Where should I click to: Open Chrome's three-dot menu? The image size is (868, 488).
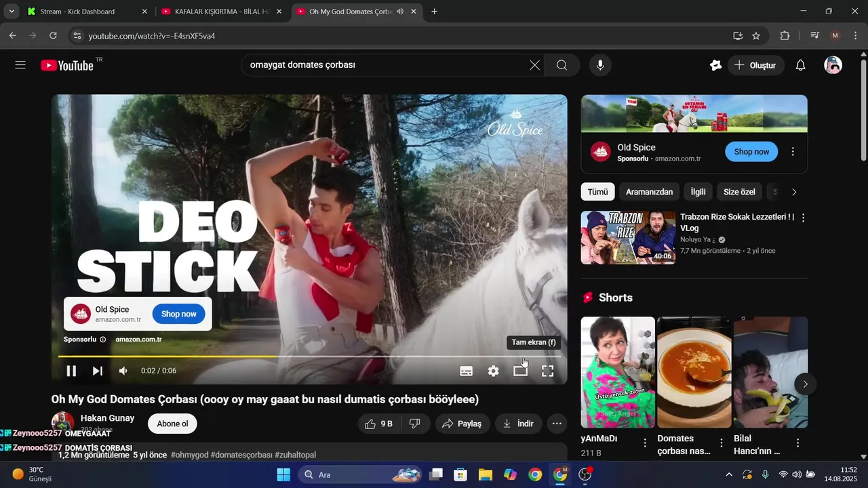click(x=855, y=36)
